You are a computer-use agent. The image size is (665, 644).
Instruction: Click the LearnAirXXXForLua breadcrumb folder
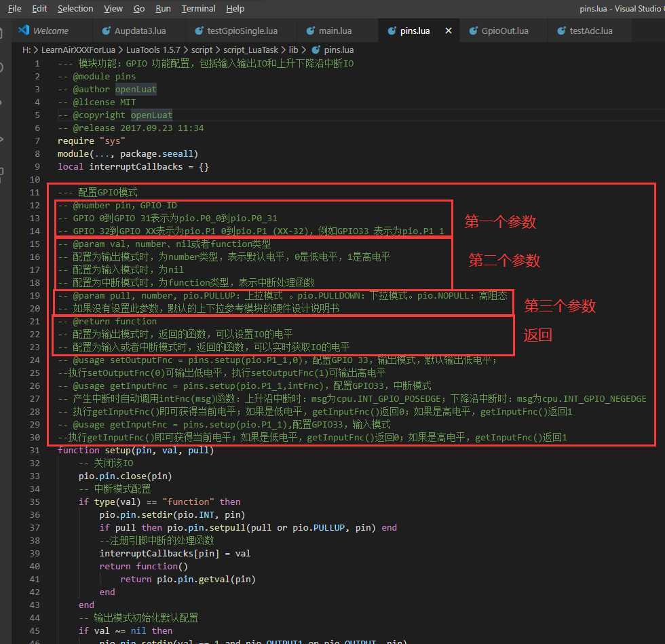pos(78,50)
